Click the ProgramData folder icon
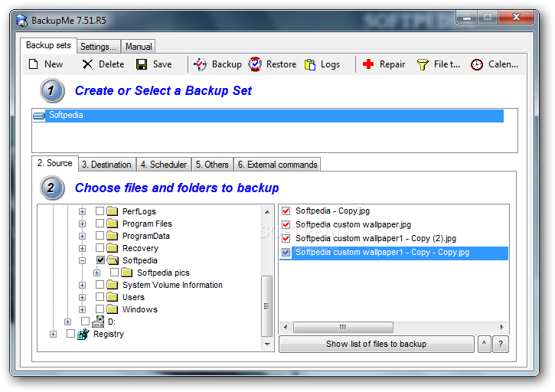The image size is (555, 392). click(113, 236)
